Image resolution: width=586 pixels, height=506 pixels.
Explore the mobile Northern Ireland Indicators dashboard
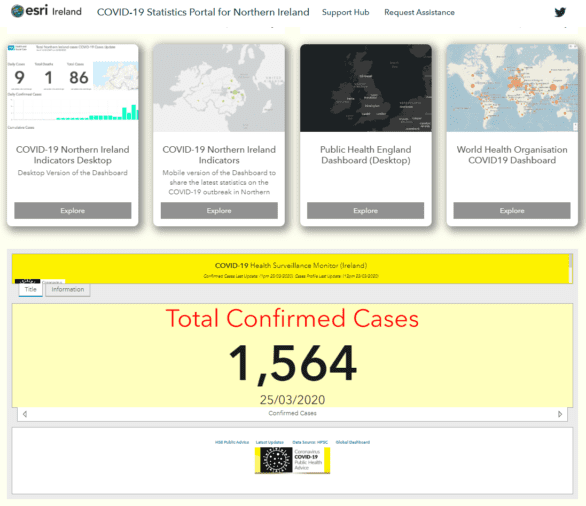tap(219, 210)
